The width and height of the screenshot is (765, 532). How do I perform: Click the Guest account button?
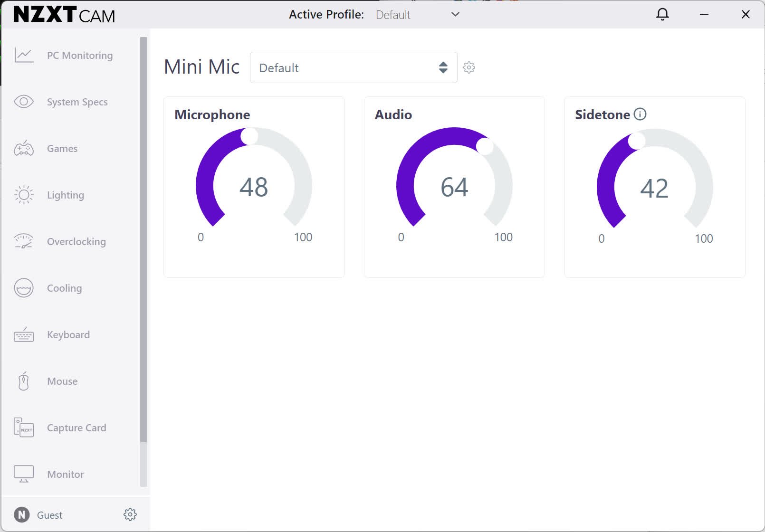[38, 515]
